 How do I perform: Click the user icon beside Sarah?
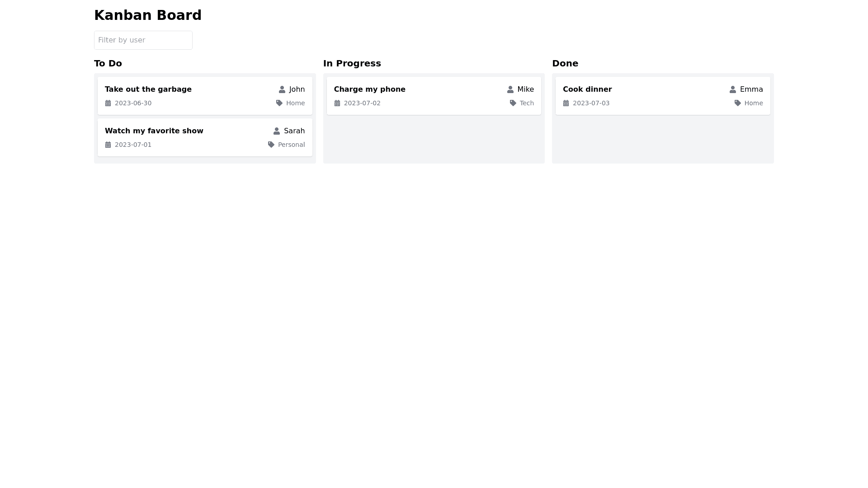coord(276,131)
